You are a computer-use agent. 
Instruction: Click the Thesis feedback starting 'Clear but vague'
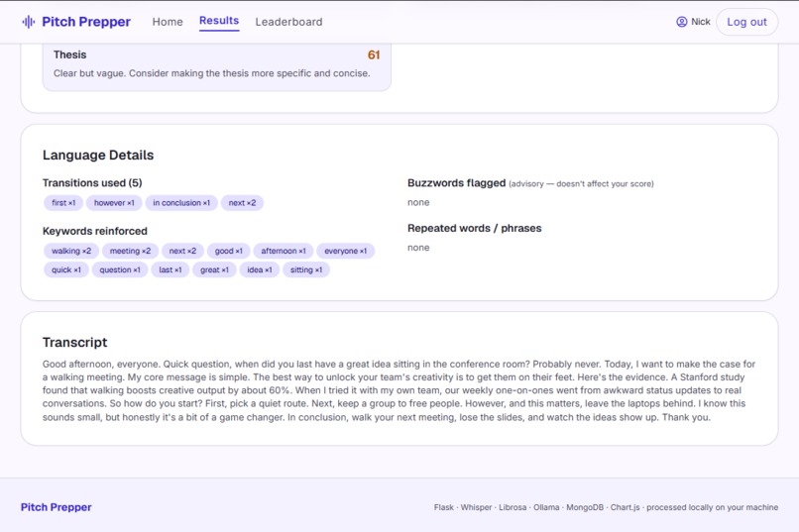click(x=211, y=73)
